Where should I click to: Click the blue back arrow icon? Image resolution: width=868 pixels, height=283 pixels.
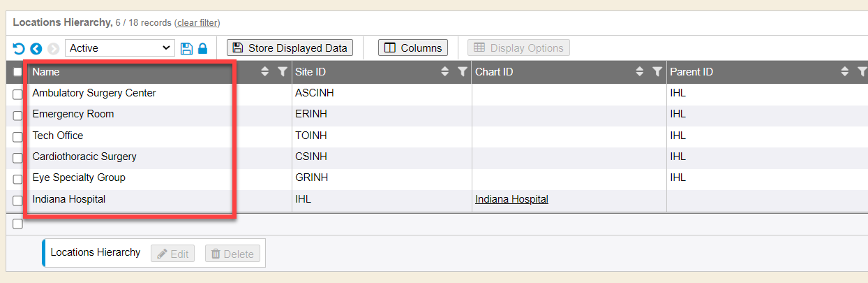point(36,49)
